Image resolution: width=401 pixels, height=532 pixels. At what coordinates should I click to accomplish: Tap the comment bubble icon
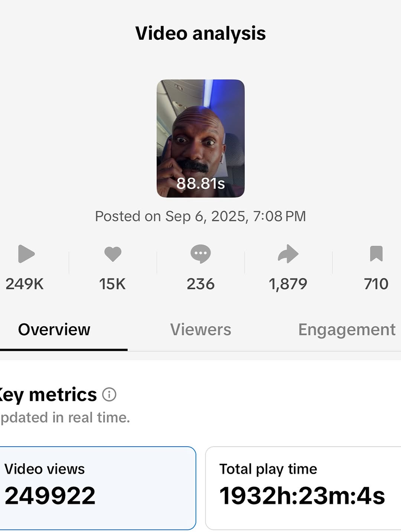pyautogui.click(x=200, y=254)
